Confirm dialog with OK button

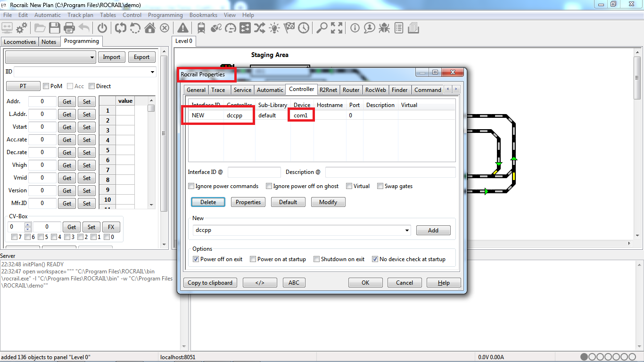pyautogui.click(x=365, y=283)
